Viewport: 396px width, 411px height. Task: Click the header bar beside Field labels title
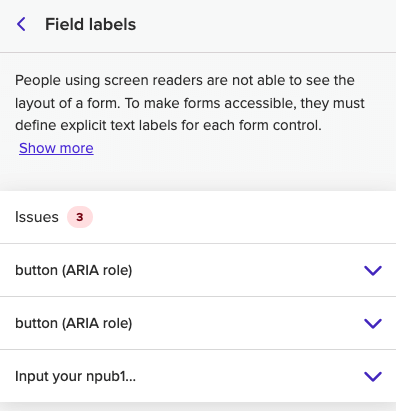267,25
